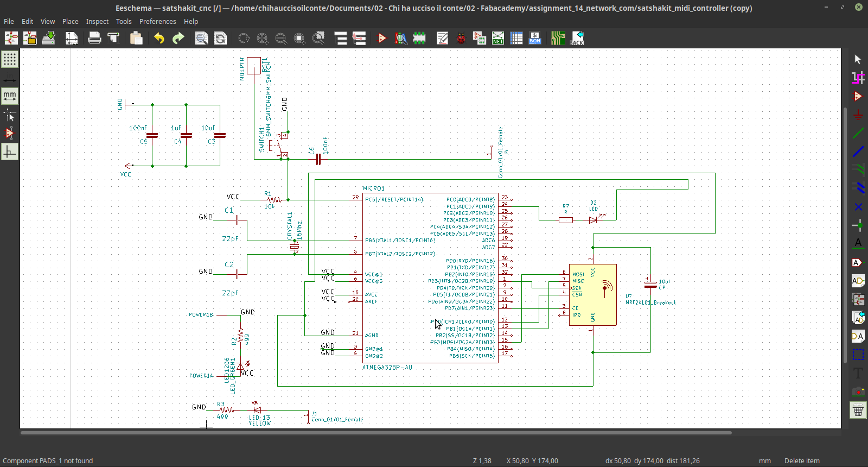
Task: Save the schematic with the save icon
Action: pos(49,38)
